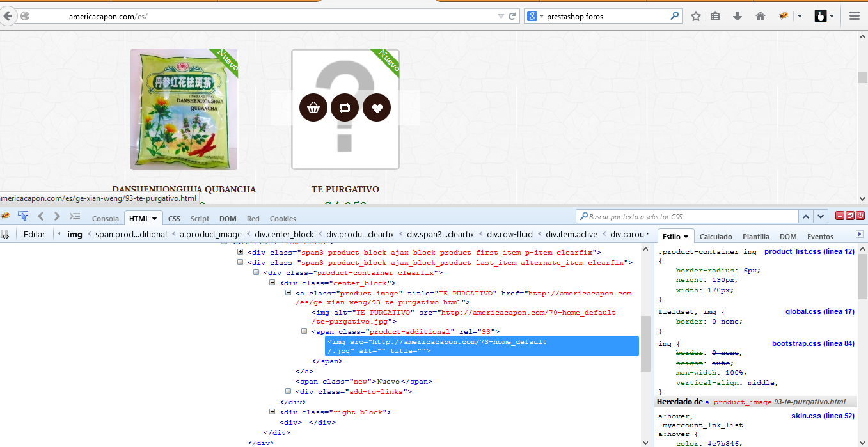Minimize the Firebug panel

click(x=841, y=216)
